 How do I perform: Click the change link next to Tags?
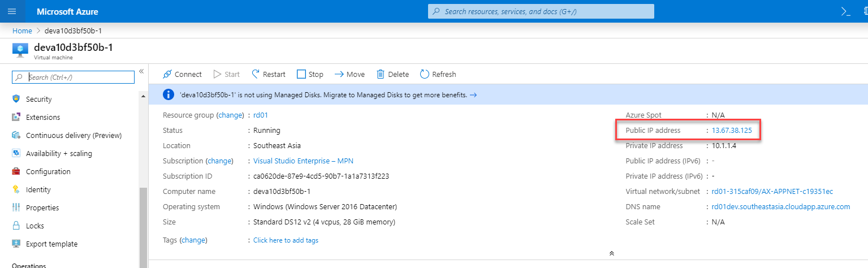[193, 240]
